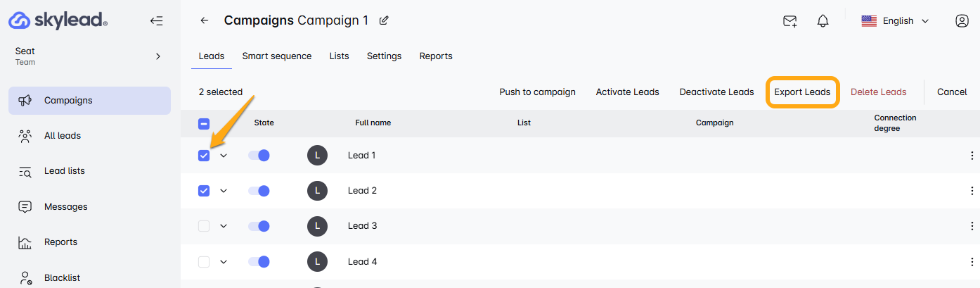Expand the Lead 1 row chevron

[x=224, y=156]
